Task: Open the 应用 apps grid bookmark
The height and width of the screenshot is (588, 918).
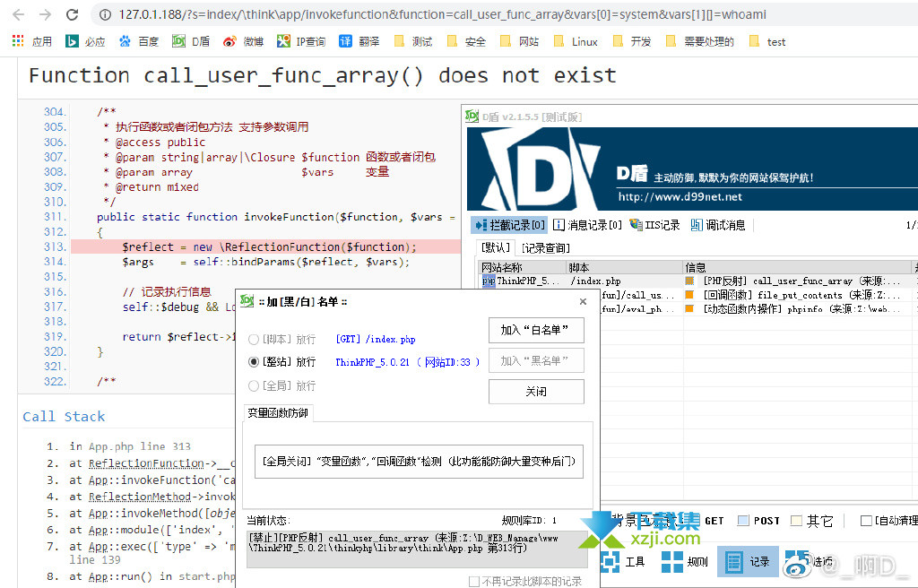Action: pos(32,41)
